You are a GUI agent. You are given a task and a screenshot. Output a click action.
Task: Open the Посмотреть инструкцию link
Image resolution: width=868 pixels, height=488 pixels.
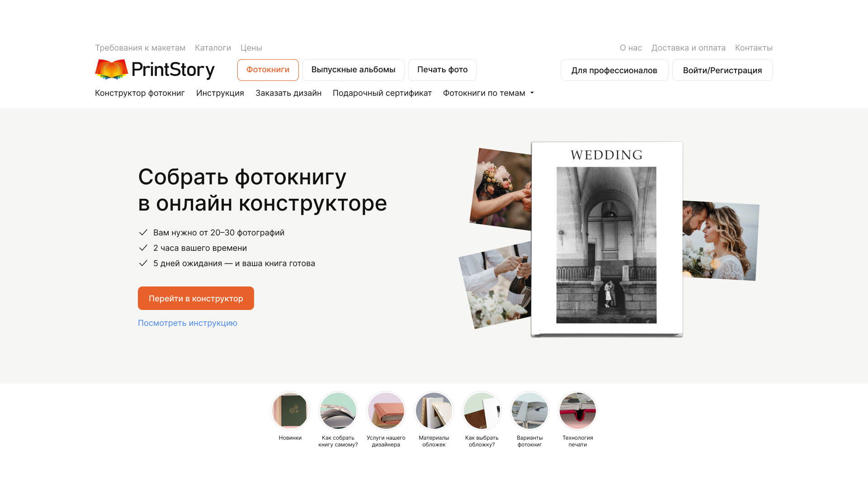(x=188, y=323)
